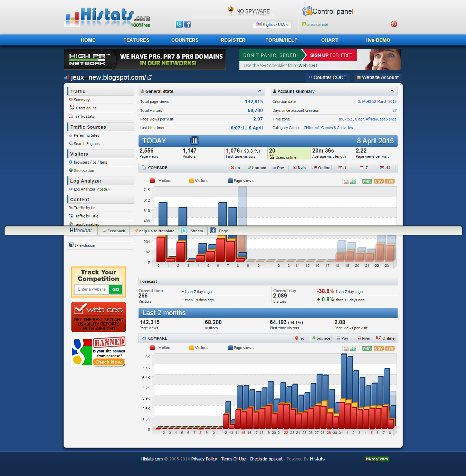Collapse the Account summary panel

(x=392, y=91)
